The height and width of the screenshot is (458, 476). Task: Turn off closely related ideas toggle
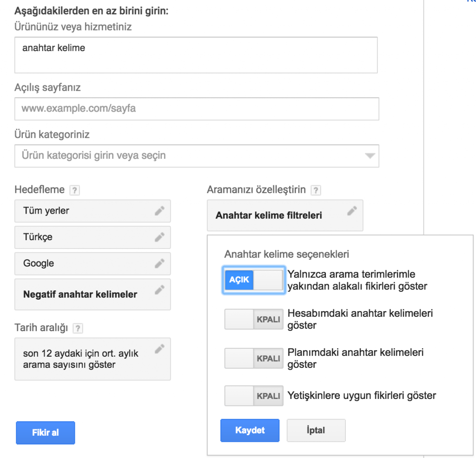point(253,280)
